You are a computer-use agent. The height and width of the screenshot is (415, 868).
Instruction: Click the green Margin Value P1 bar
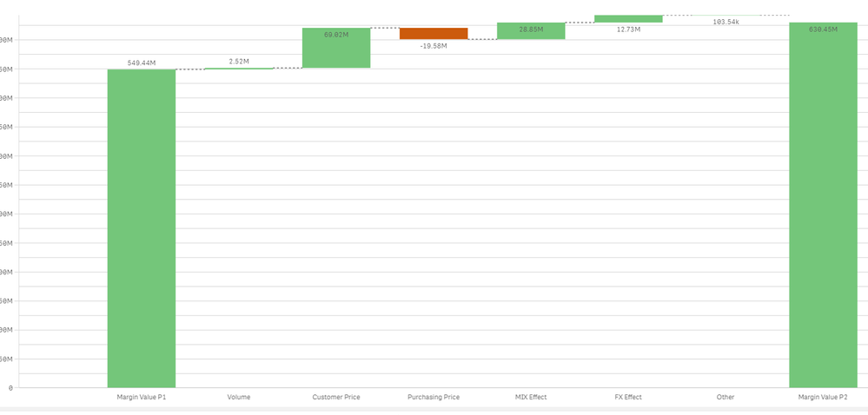point(141,227)
